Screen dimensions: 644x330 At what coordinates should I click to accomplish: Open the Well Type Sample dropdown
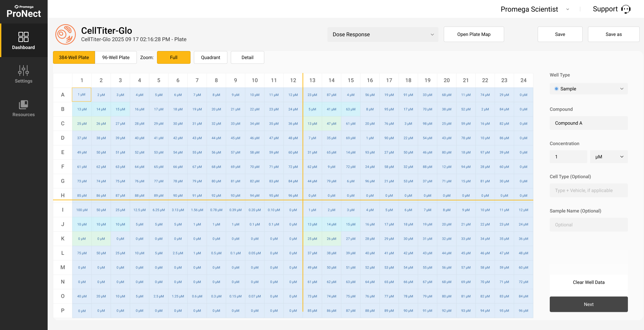[x=589, y=89]
